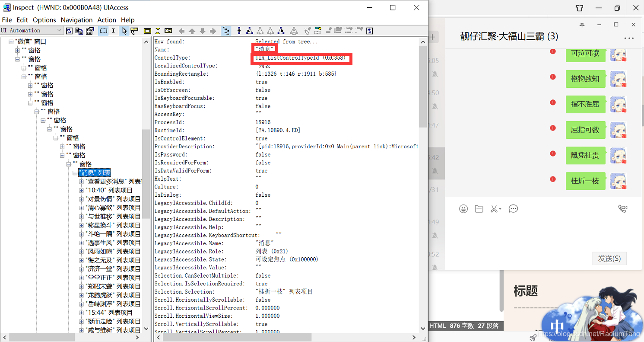Screen dimensions: 644x342
Task: Expand the "查看更多消息" list item node
Action: (81, 181)
